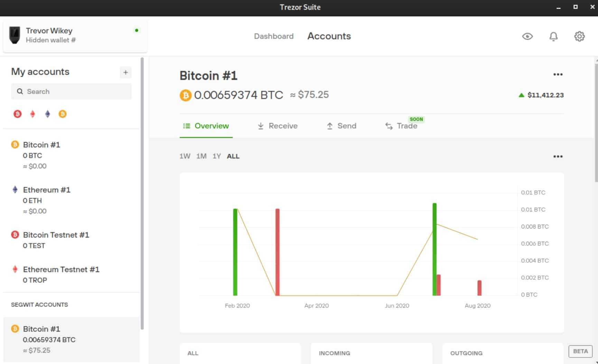Filter accounts by Bitcoin Testnet coin icon
The image size is (598, 364).
[x=17, y=114]
